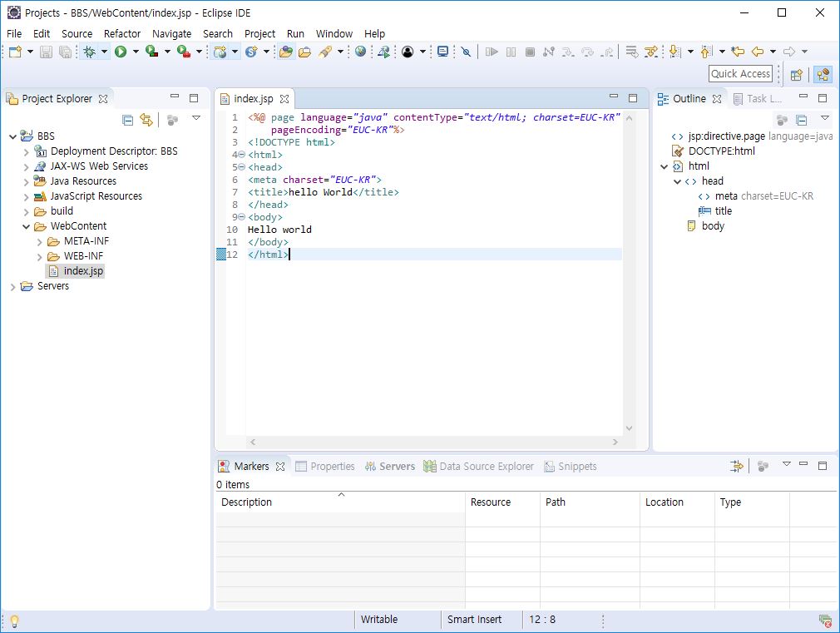Collapse the WebContent folder
Viewport: 840px width, 633px height.
pos(27,227)
